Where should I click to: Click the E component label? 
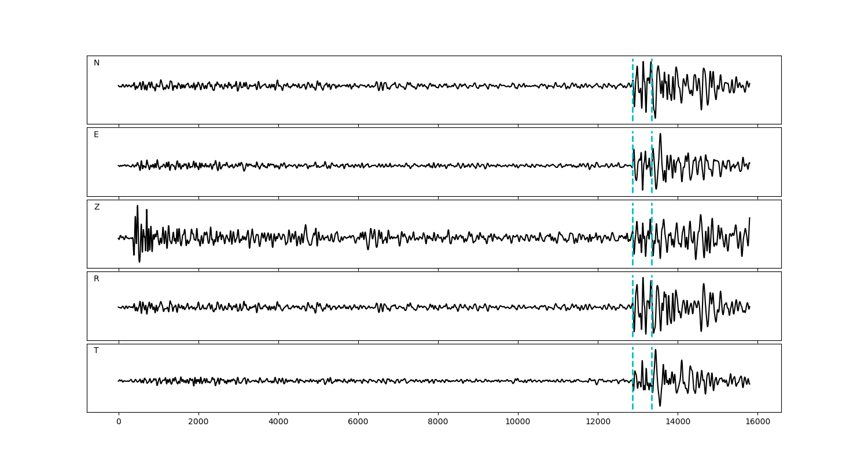(96, 135)
